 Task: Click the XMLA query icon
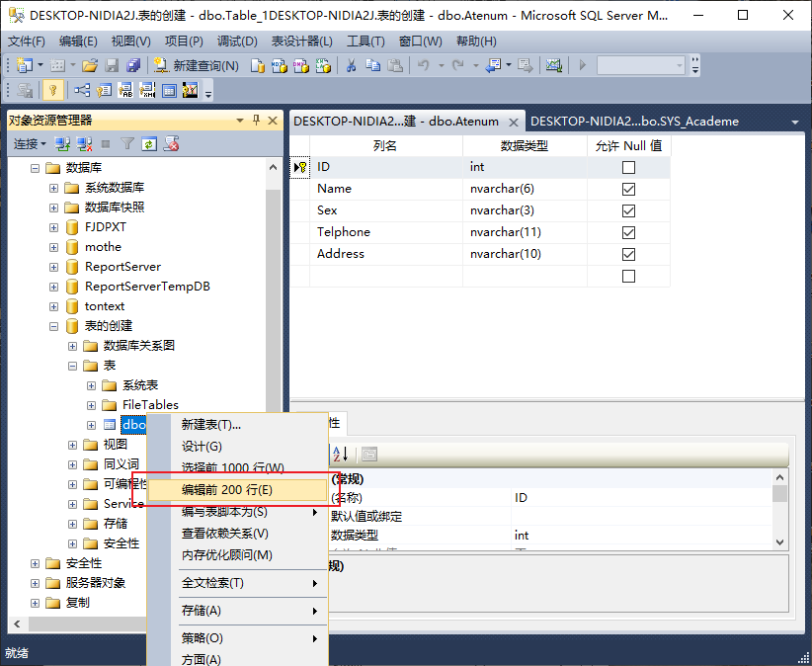coord(323,65)
